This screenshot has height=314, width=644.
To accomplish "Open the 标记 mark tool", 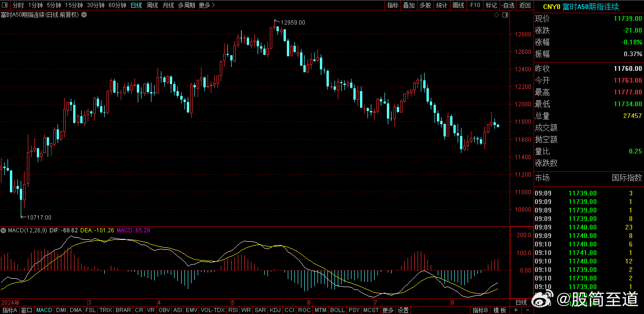I will click(491, 5).
